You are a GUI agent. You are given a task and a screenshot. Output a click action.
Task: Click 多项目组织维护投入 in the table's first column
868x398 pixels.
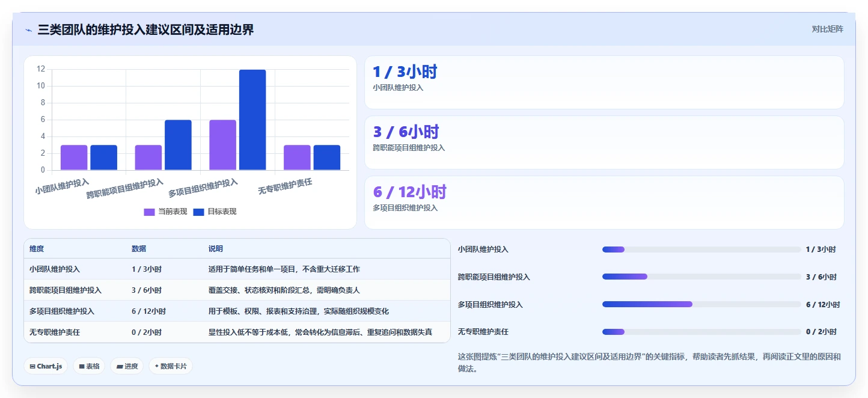pos(62,311)
